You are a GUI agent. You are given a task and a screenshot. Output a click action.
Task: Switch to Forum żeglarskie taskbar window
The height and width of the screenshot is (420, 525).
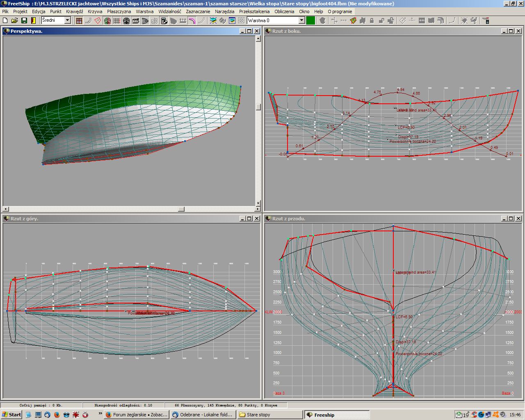[x=136, y=415]
